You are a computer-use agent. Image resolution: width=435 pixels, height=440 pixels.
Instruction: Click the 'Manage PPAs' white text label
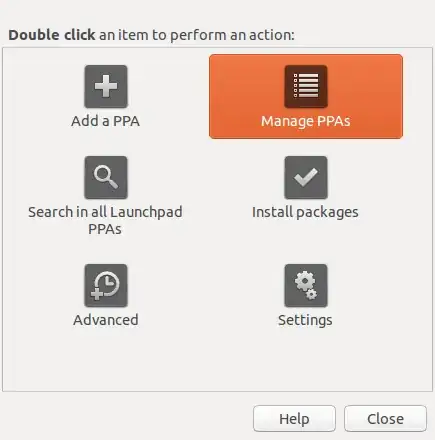[x=306, y=121]
